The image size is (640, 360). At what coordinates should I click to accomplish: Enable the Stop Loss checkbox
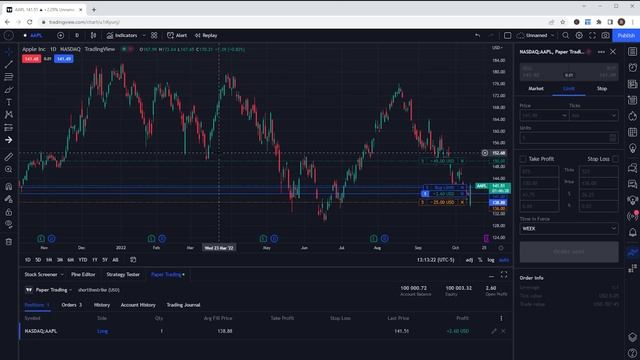coord(615,159)
